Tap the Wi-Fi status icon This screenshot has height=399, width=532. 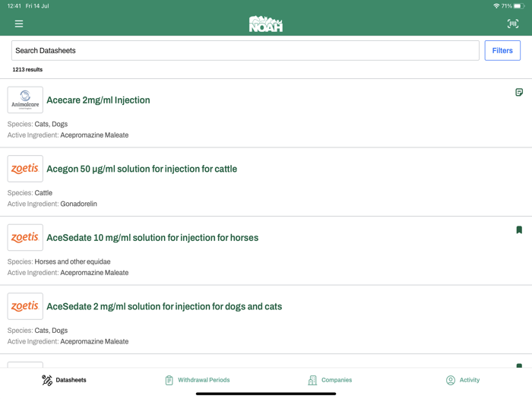(496, 6)
